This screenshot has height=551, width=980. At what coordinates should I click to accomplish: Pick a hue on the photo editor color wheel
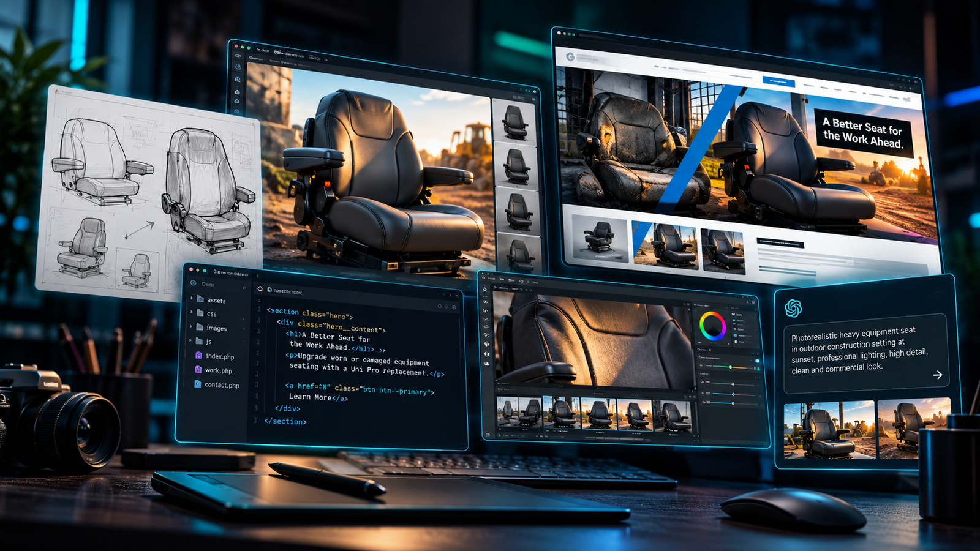tap(713, 326)
